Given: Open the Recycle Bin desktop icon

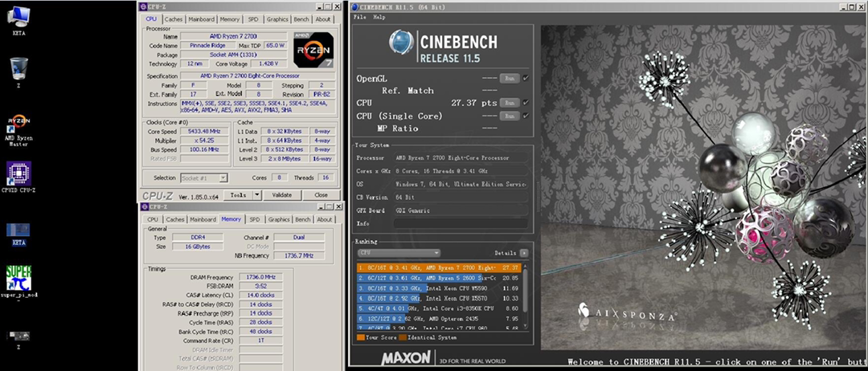Looking at the screenshot, I should (x=18, y=72).
